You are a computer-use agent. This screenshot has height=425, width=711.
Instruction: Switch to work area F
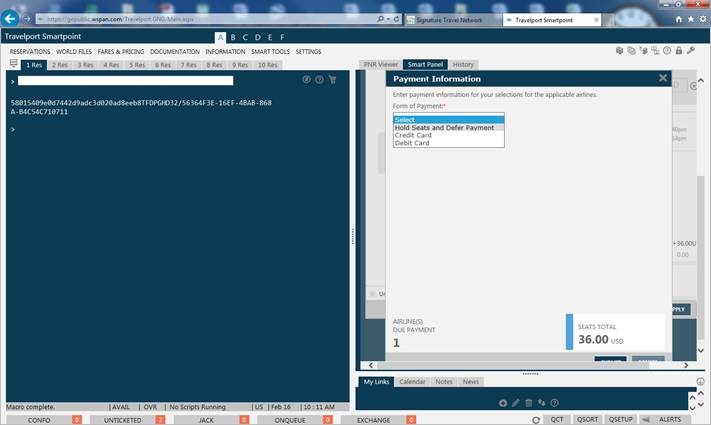tap(282, 37)
